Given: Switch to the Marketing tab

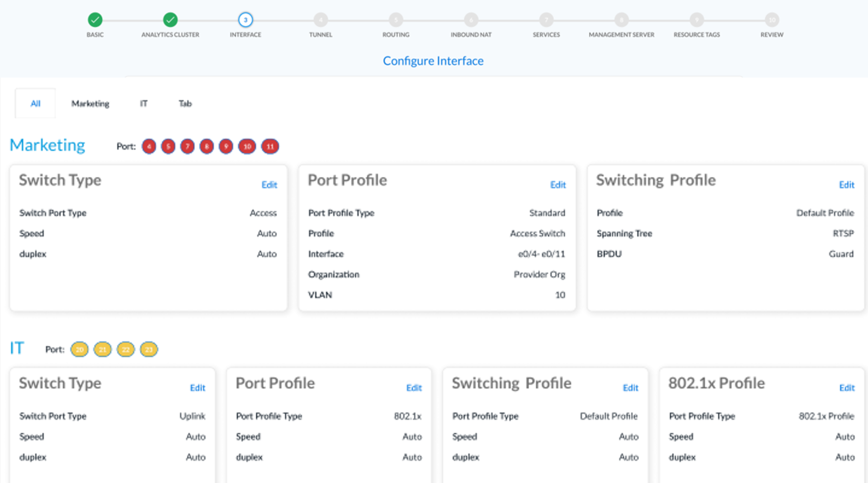Looking at the screenshot, I should pos(90,103).
